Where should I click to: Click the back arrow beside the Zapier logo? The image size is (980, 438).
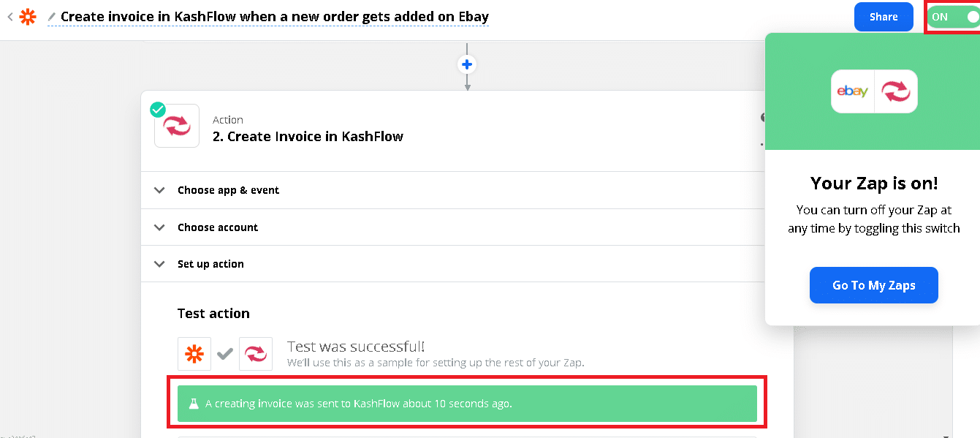[x=10, y=16]
